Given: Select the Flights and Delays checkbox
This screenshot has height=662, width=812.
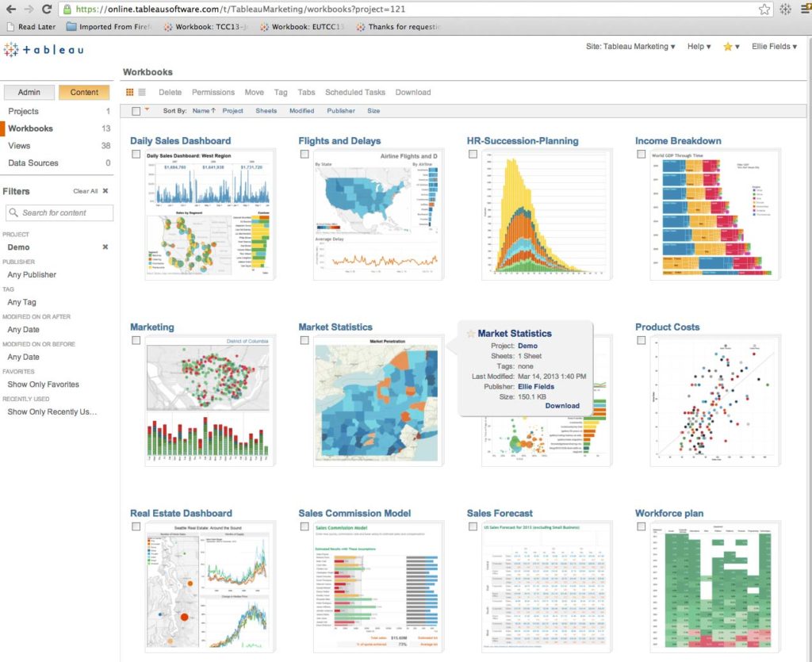Looking at the screenshot, I should point(304,154).
